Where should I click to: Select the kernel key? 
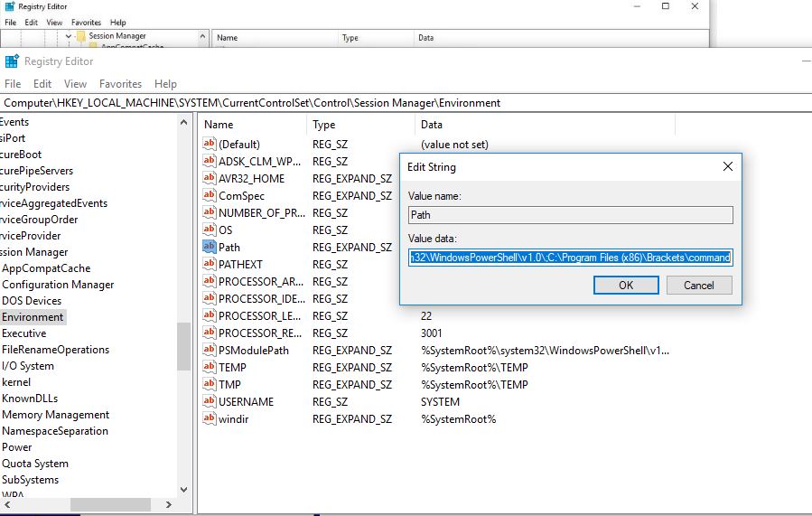16,382
